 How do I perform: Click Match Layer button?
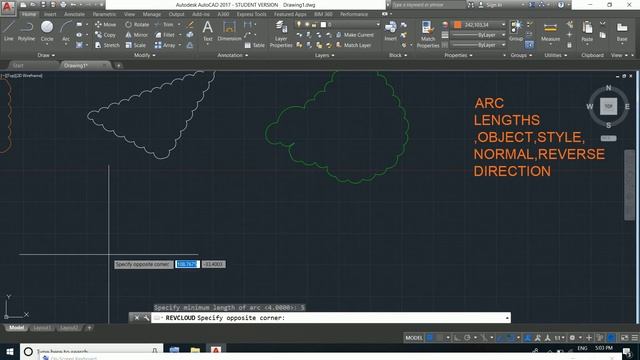point(353,45)
